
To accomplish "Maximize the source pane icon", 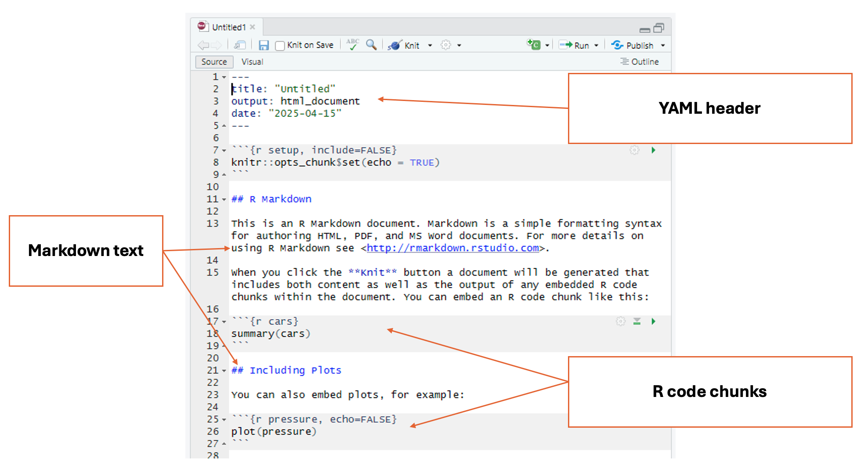I will 659,28.
